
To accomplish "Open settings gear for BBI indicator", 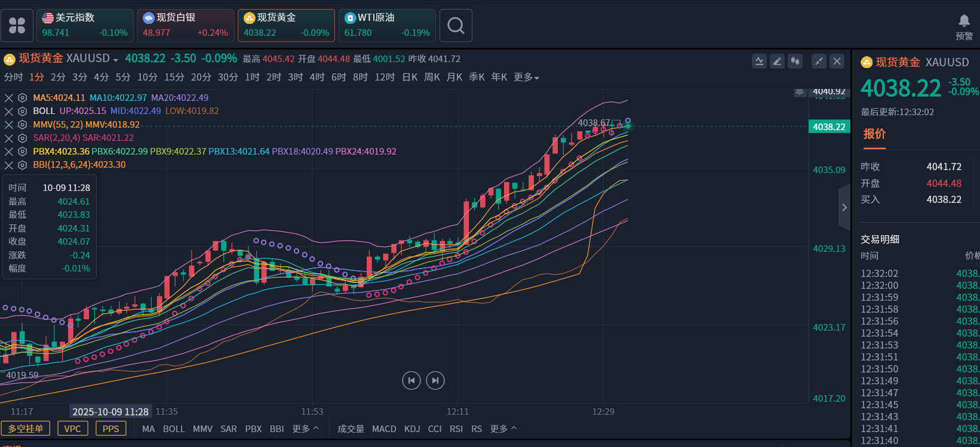I will click(23, 165).
